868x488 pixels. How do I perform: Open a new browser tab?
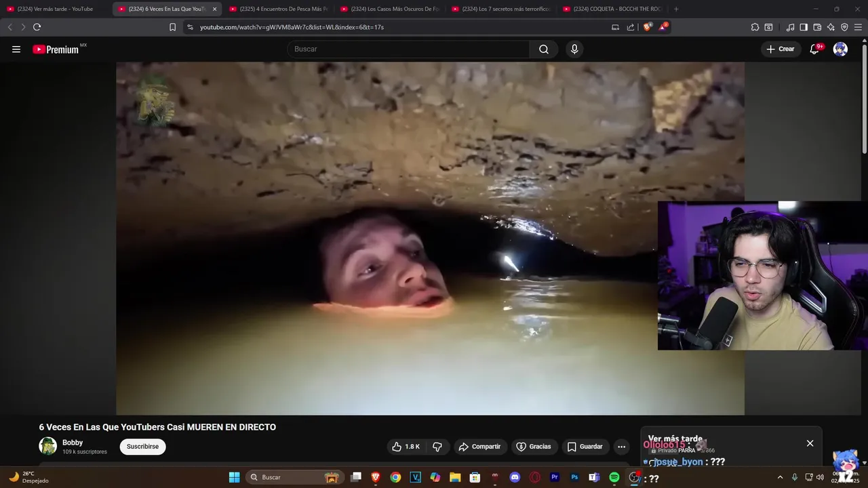pyautogui.click(x=676, y=9)
